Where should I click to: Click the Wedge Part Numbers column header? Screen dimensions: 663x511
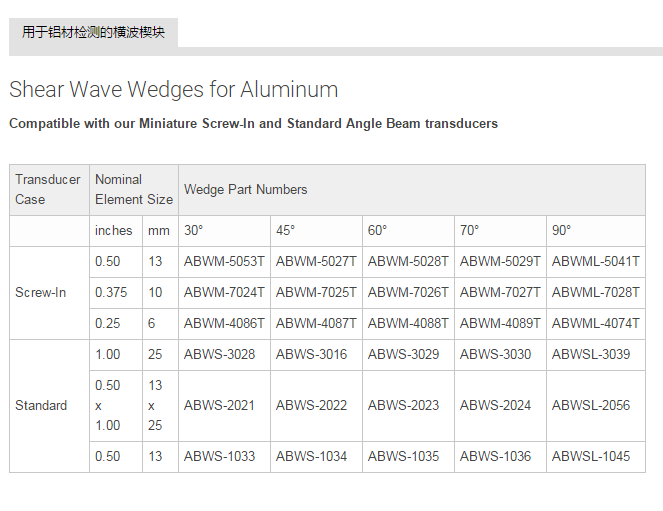coord(246,190)
